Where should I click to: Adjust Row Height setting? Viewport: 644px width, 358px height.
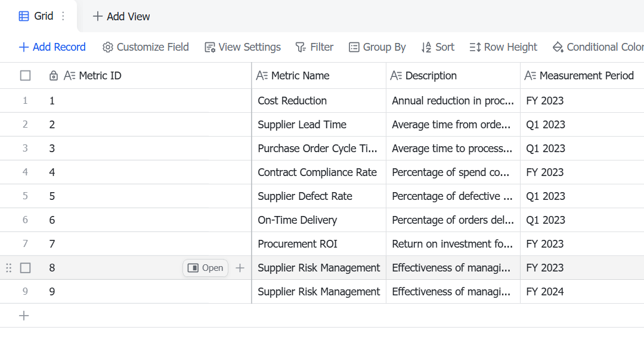(503, 47)
